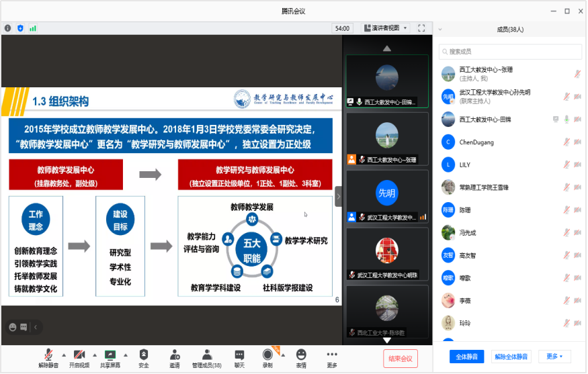Click the 搜索成员 search field
This screenshot has height=374, width=588.
[510, 52]
